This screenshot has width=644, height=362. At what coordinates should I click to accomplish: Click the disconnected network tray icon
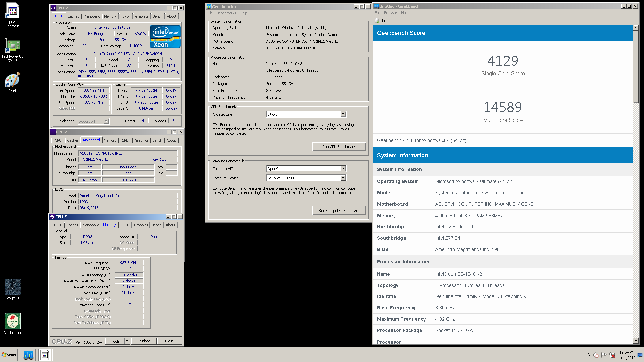(x=612, y=355)
